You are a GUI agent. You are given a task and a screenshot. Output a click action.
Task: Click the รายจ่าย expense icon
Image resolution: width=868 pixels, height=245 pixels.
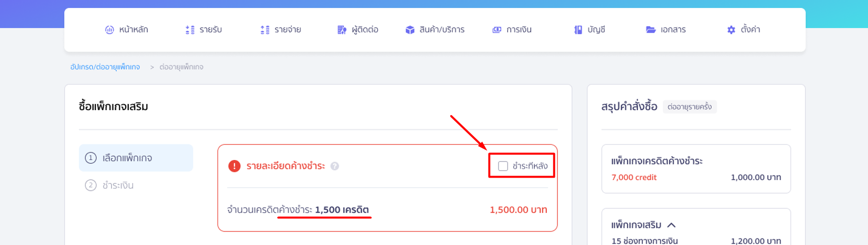(x=265, y=30)
